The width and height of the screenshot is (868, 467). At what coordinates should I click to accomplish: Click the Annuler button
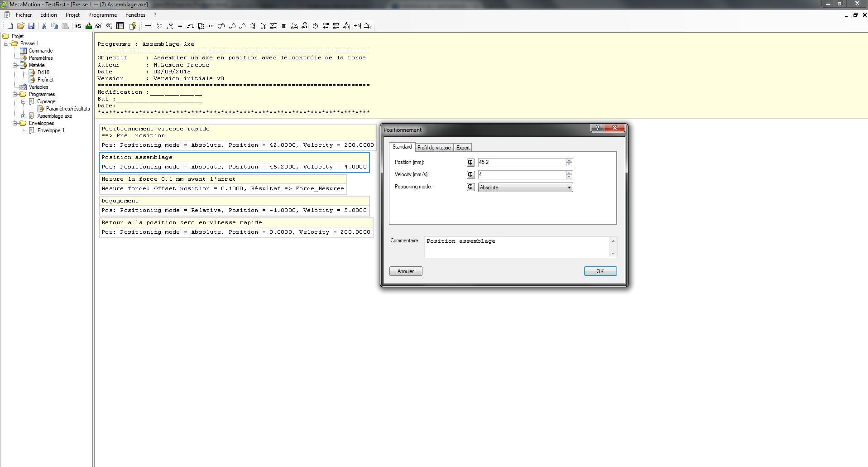click(x=406, y=271)
